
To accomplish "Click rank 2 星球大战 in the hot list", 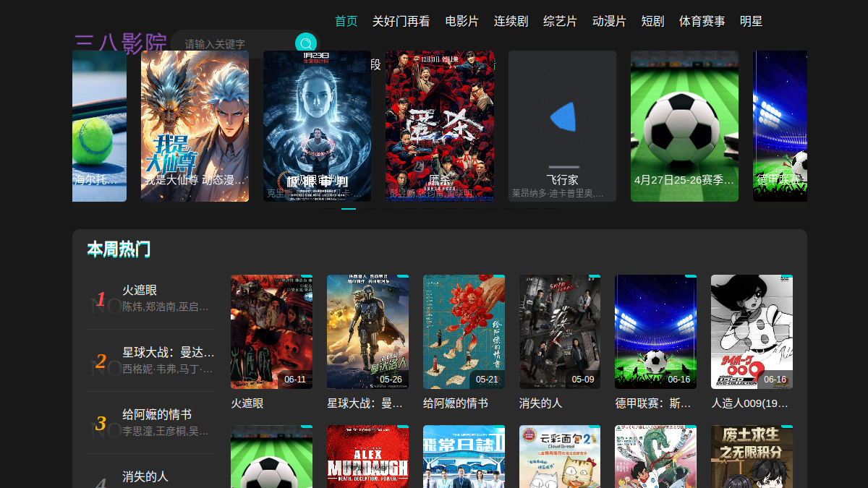I will click(152, 360).
